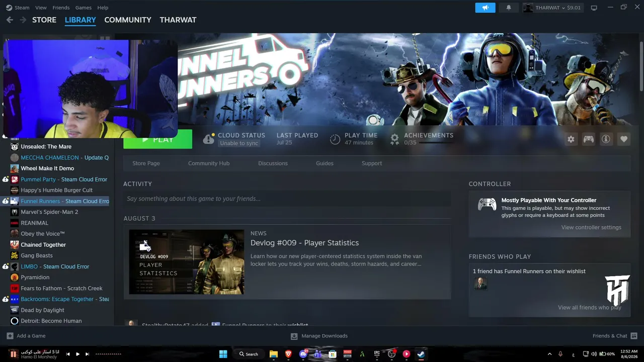The width and height of the screenshot is (644, 362).
Task: Open Devlog #009 - Player Statistics headline
Action: [x=304, y=243]
